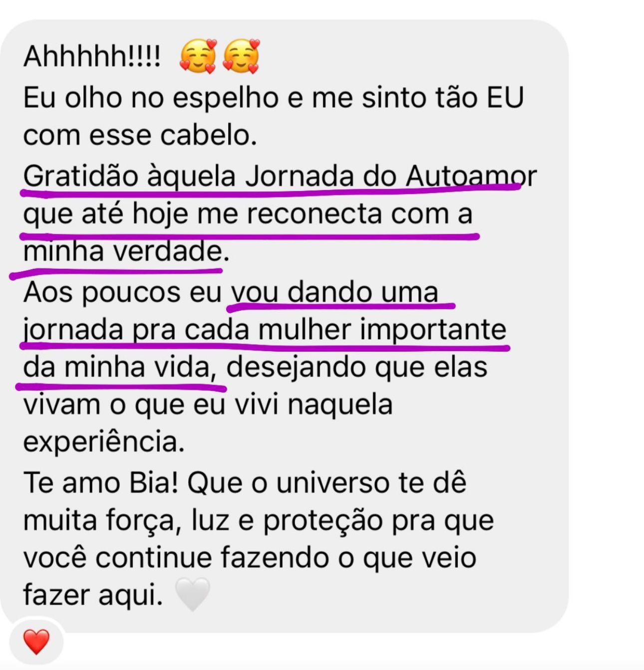Click the words 'Aos poucos eu'

coord(122,292)
